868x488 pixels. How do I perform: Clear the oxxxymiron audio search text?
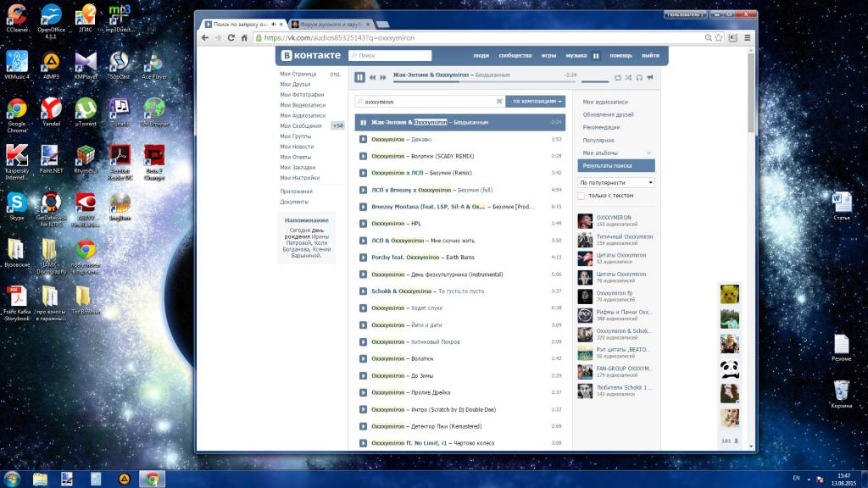498,102
